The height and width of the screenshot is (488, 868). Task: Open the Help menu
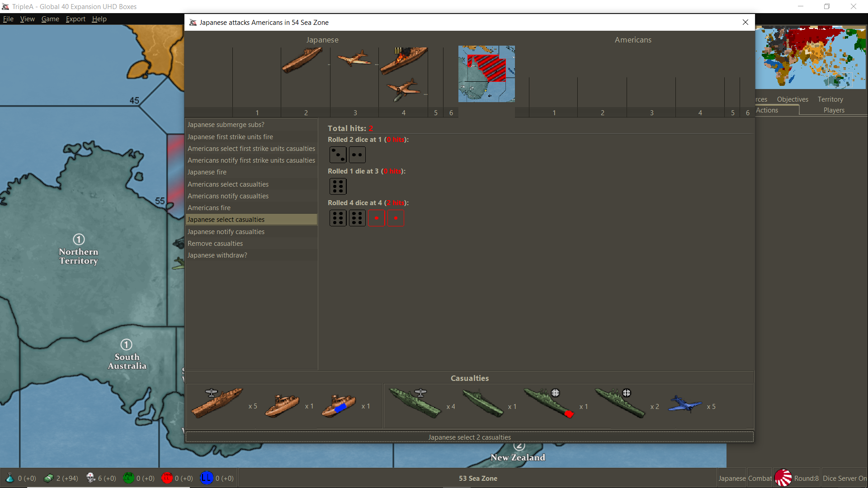point(99,19)
